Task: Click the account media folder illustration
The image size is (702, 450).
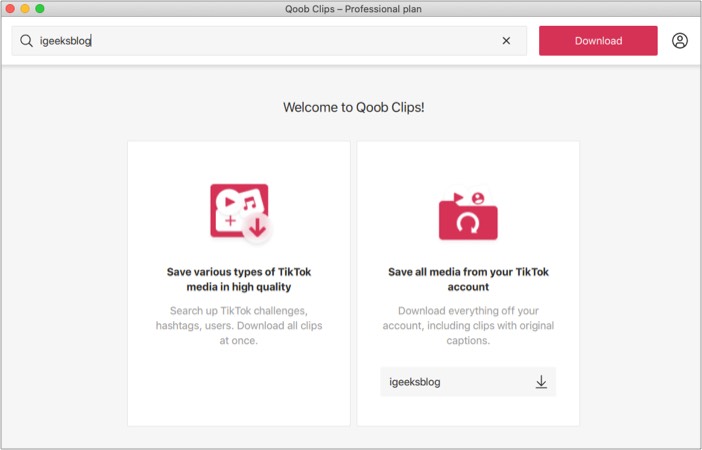Action: pyautogui.click(x=468, y=216)
